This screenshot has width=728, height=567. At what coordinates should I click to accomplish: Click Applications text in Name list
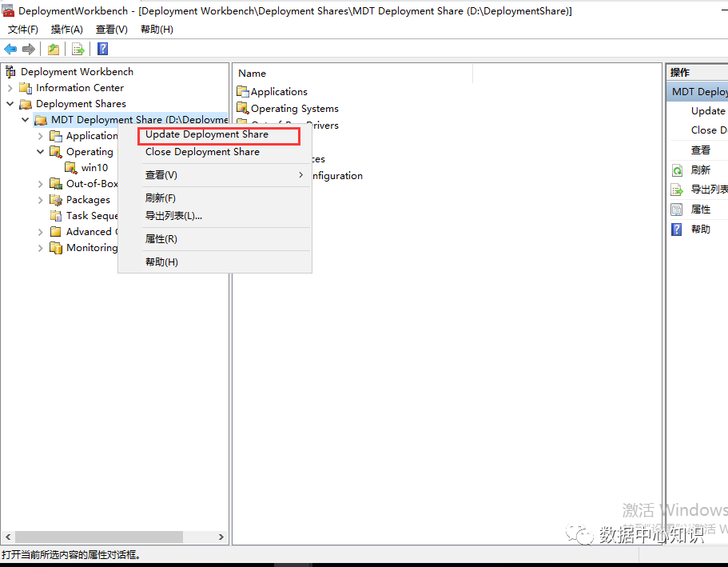[x=279, y=92]
